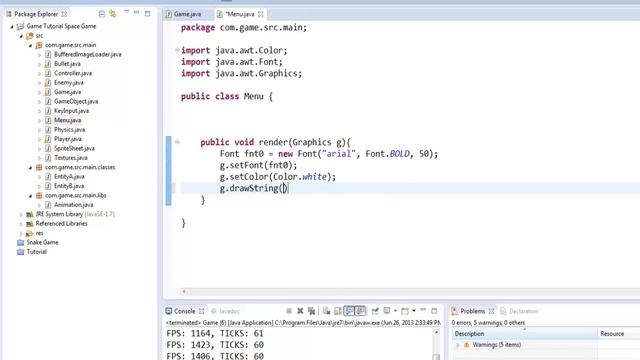
Task: Select Controller.java file
Action: [x=73, y=73]
